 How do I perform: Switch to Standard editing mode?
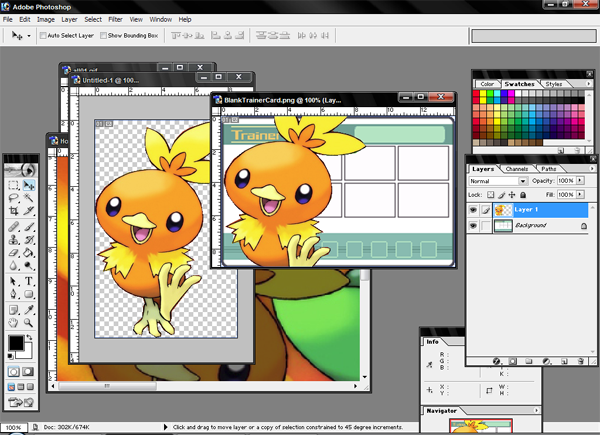(14, 371)
